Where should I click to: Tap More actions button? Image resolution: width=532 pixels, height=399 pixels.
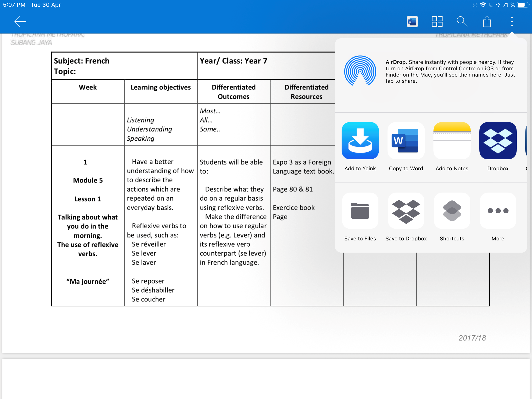tap(498, 217)
